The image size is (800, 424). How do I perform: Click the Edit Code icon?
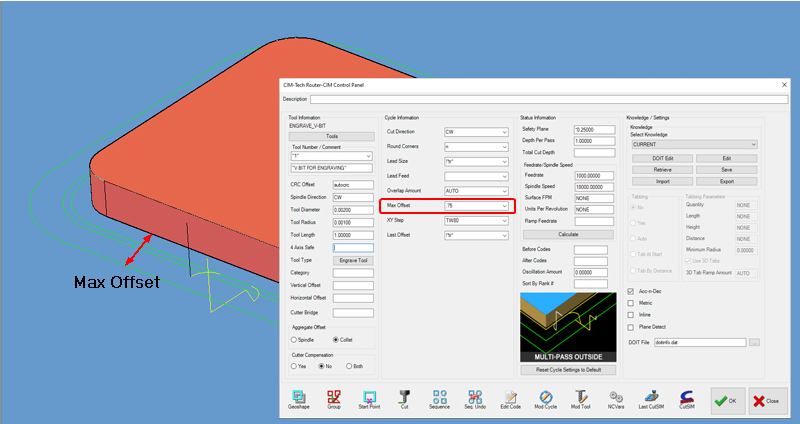coord(510,398)
